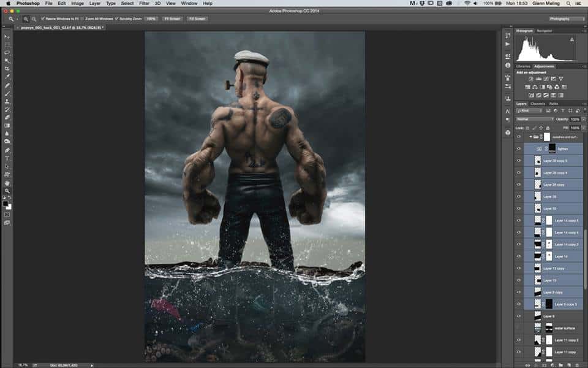Switch to the Channels tab
The height and width of the screenshot is (368, 588).
click(537, 104)
